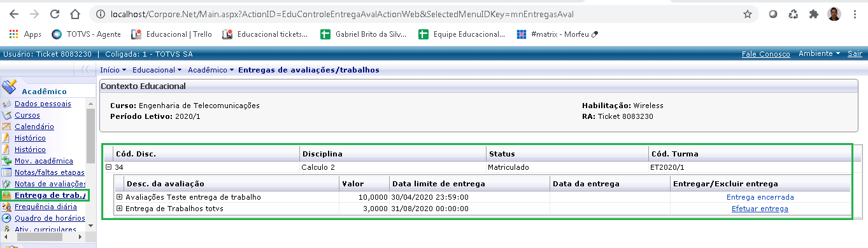The height and width of the screenshot is (248, 868).
Task: Click Sair to log out
Action: pyautogui.click(x=855, y=54)
